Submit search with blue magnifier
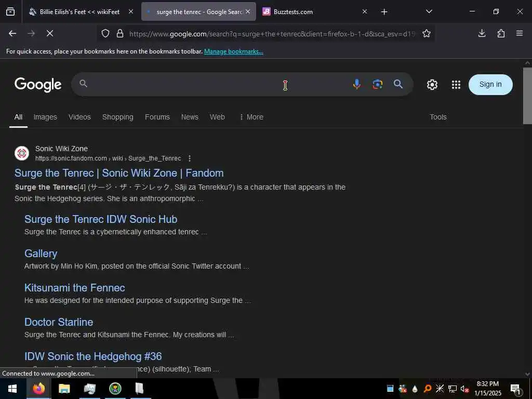 tap(398, 84)
